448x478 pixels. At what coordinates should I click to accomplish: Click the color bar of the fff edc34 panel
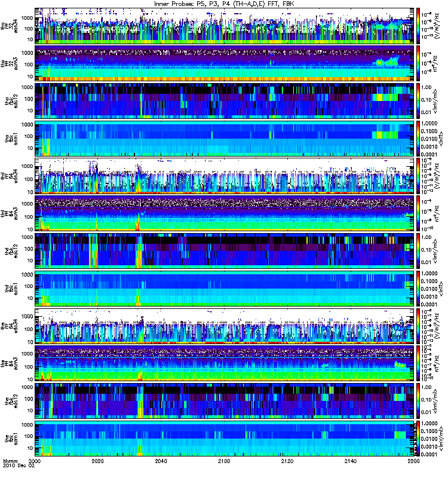pyautogui.click(x=418, y=326)
